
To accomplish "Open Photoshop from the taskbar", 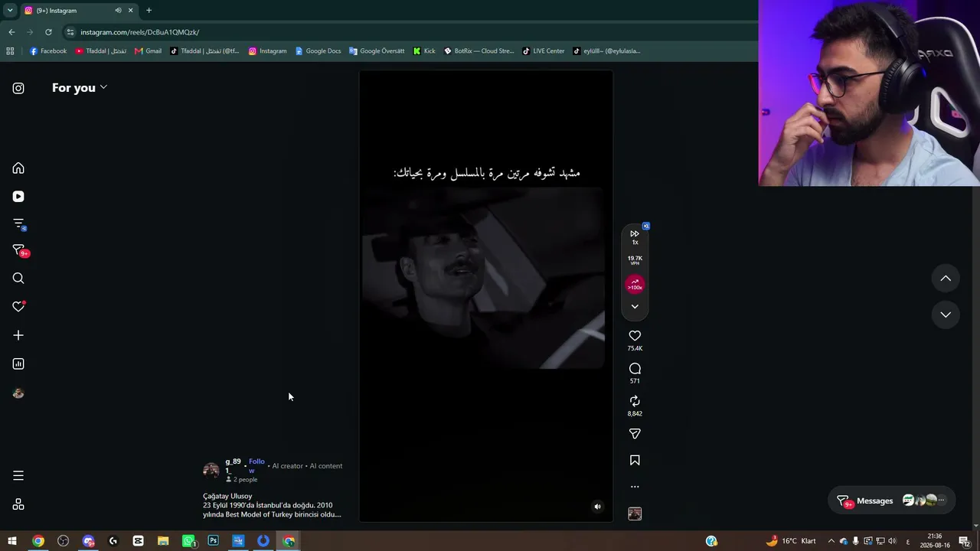I will point(214,541).
